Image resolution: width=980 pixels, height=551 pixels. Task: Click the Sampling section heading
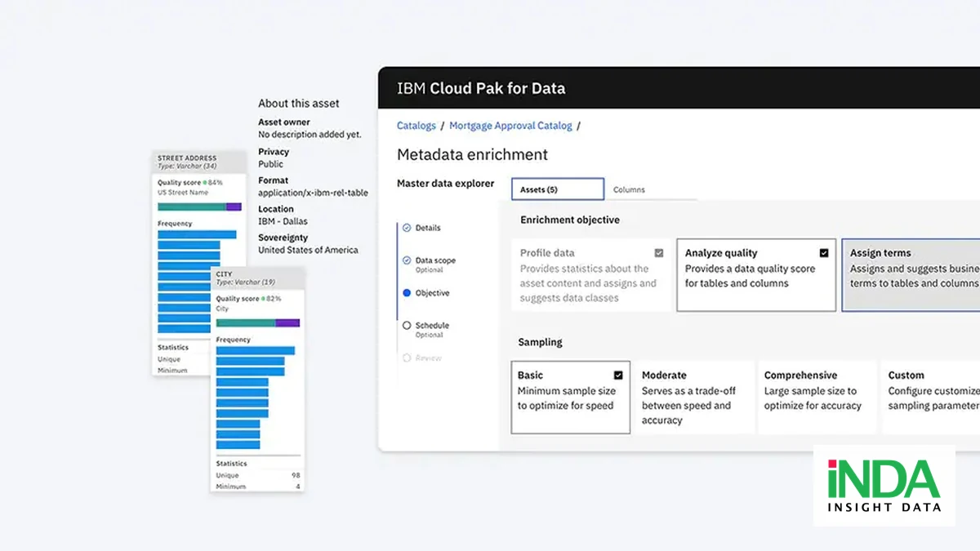pos(540,342)
